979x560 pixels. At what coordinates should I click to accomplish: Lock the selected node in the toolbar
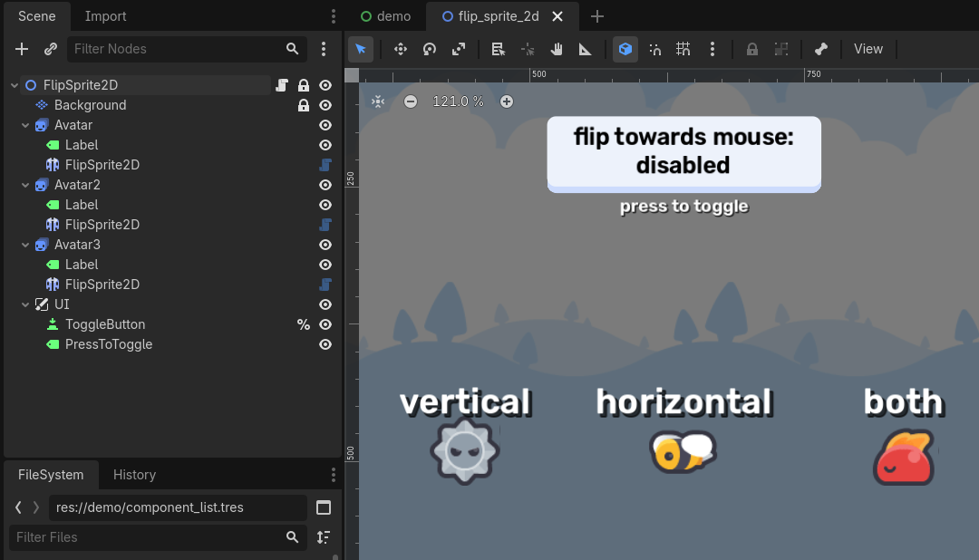tap(751, 49)
